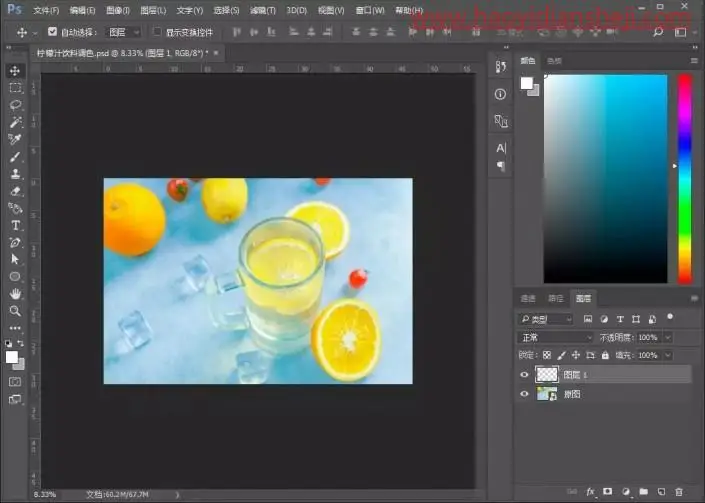Image resolution: width=705 pixels, height=503 pixels.
Task: Open the 窗口(W) menu
Action: point(370,10)
